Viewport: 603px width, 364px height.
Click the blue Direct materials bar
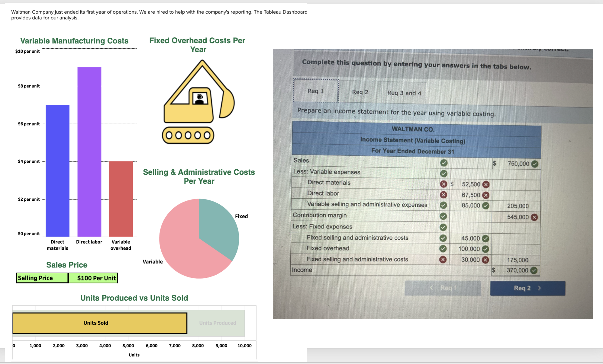pyautogui.click(x=57, y=171)
